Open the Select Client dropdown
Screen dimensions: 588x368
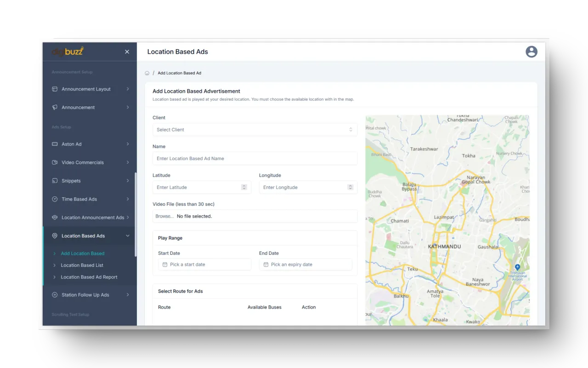click(255, 130)
